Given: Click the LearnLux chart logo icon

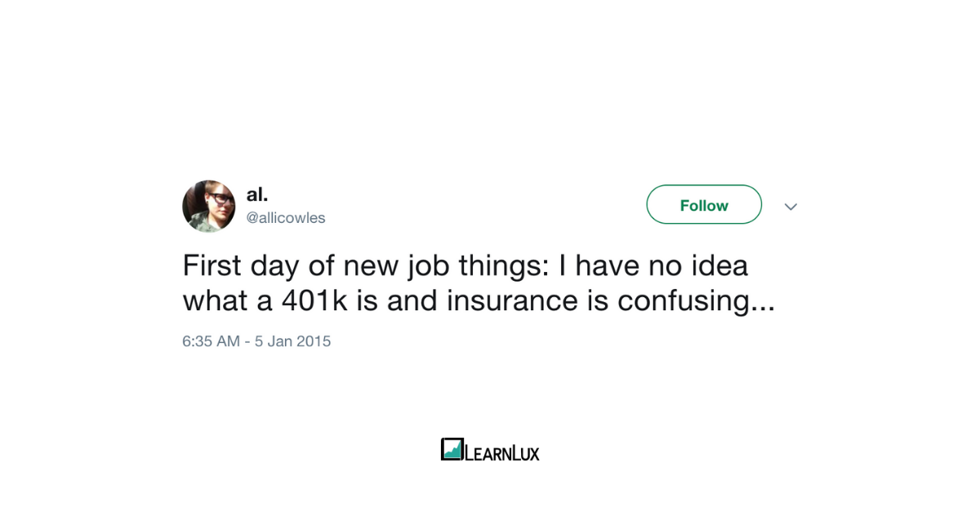Looking at the screenshot, I should [452, 449].
